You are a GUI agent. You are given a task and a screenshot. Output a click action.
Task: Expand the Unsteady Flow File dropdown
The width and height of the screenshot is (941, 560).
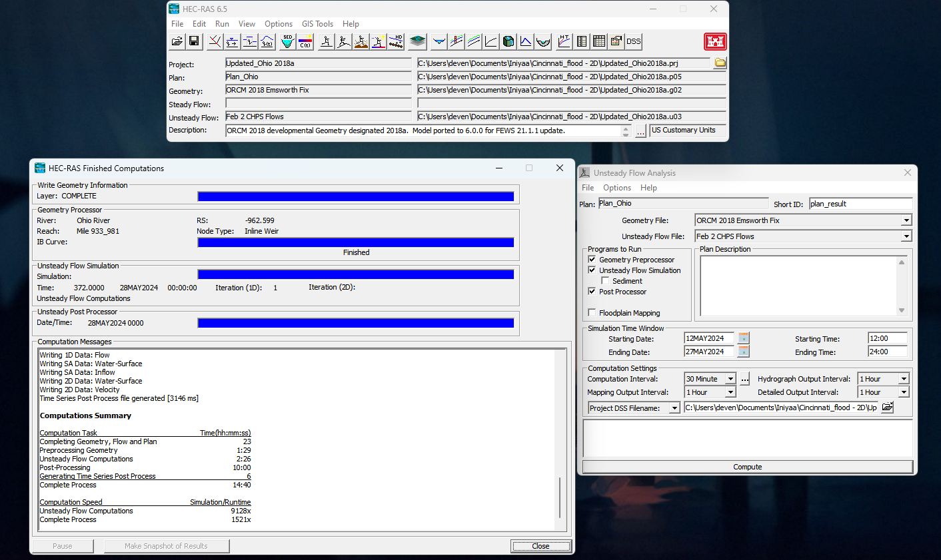tap(906, 236)
